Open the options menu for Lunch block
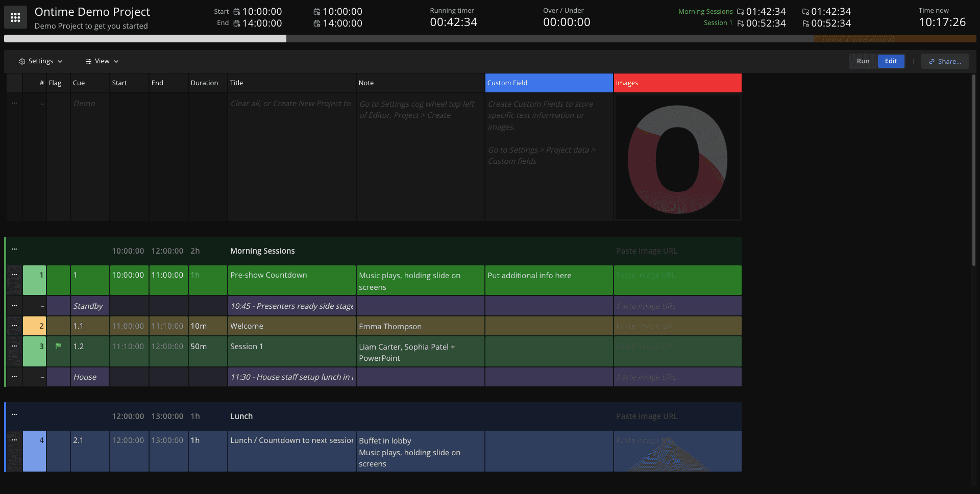This screenshot has width=980, height=494. (14, 414)
